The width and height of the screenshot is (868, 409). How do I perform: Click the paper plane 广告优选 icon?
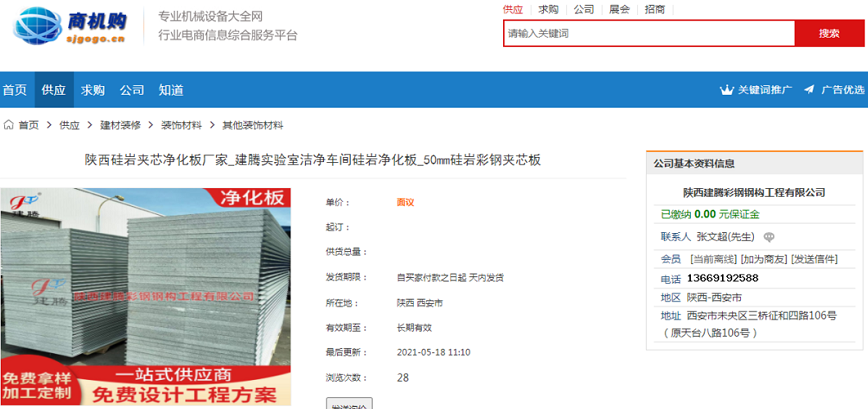point(809,90)
